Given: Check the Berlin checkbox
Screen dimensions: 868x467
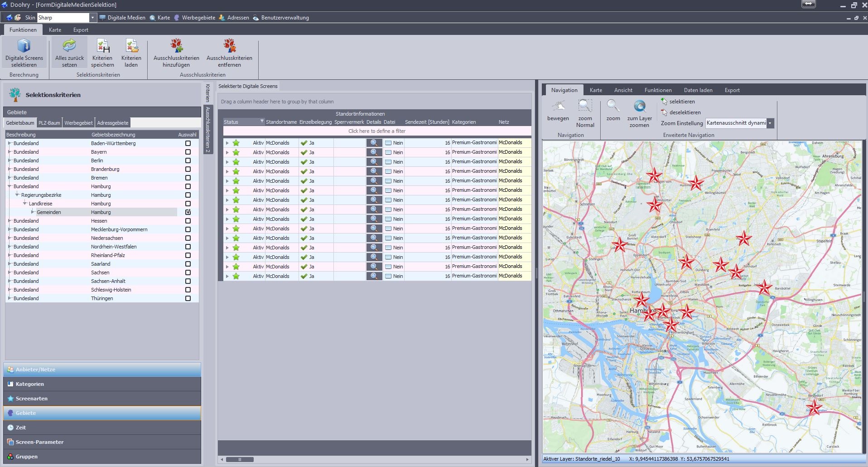Looking at the screenshot, I should (188, 161).
